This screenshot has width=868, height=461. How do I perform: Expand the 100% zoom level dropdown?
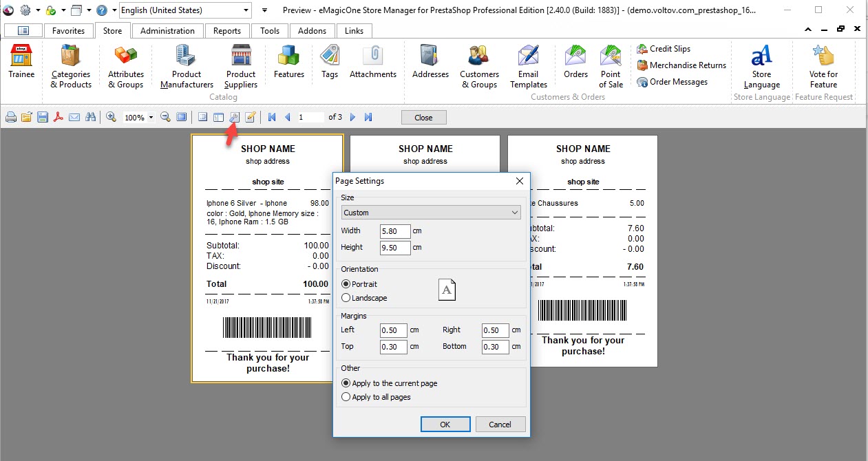pyautogui.click(x=151, y=118)
